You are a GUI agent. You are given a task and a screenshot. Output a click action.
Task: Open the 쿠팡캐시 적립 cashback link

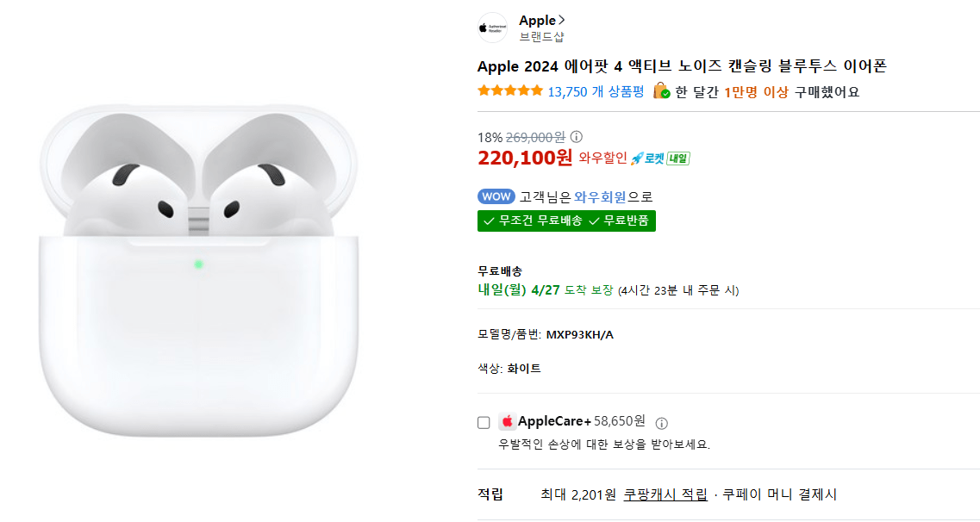point(667,494)
